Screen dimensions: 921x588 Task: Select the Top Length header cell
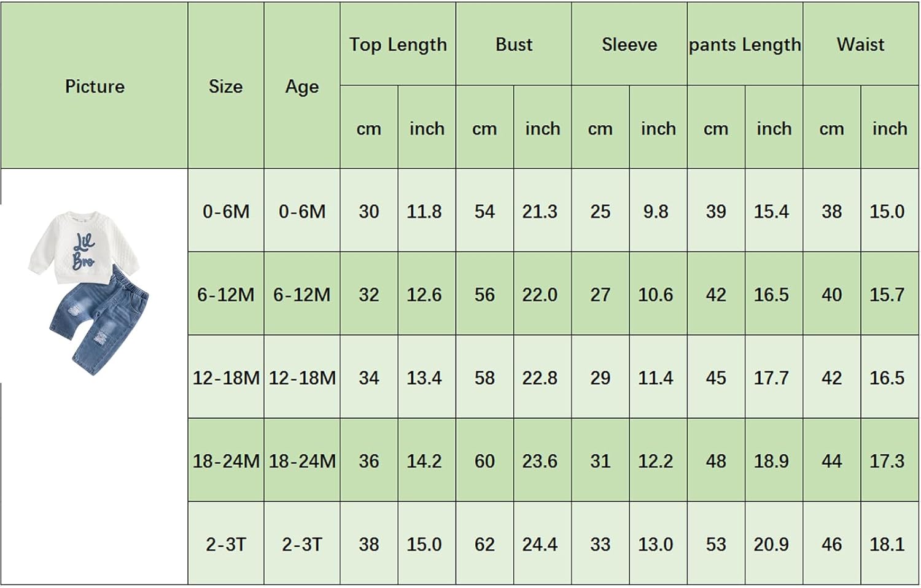click(x=398, y=44)
